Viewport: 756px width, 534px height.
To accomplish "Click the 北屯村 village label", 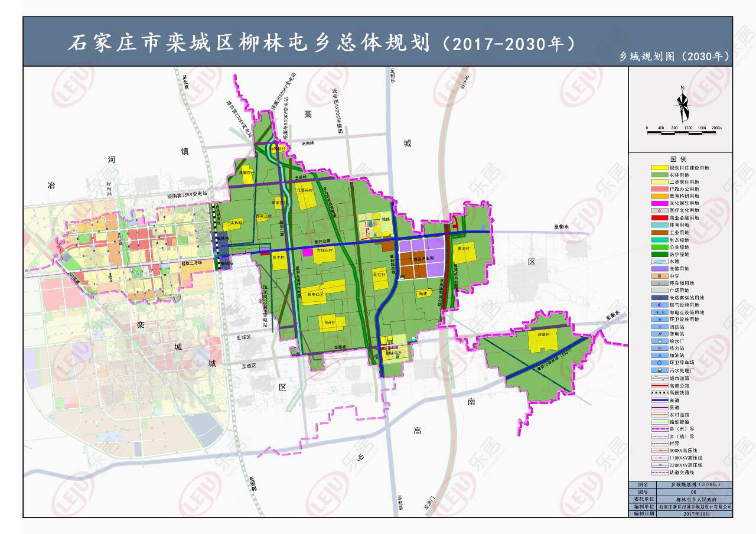I will (379, 275).
